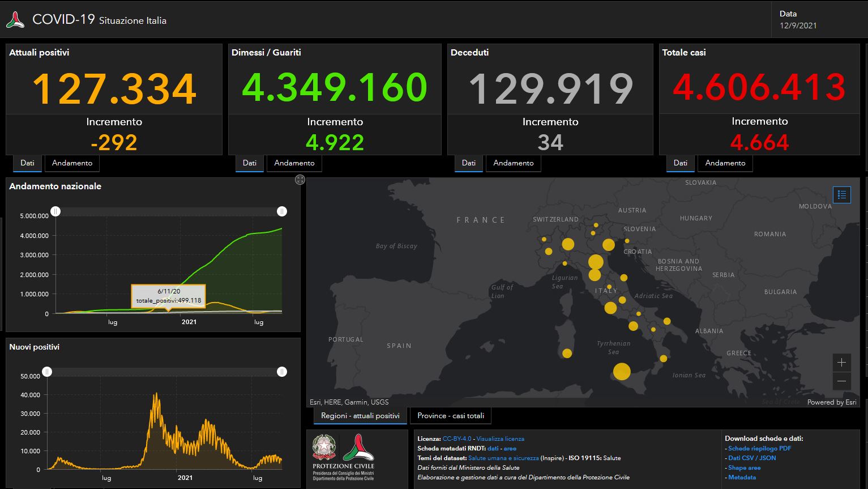Select the large Sicily bubble on map
This screenshot has height=489, width=868.
(x=622, y=372)
